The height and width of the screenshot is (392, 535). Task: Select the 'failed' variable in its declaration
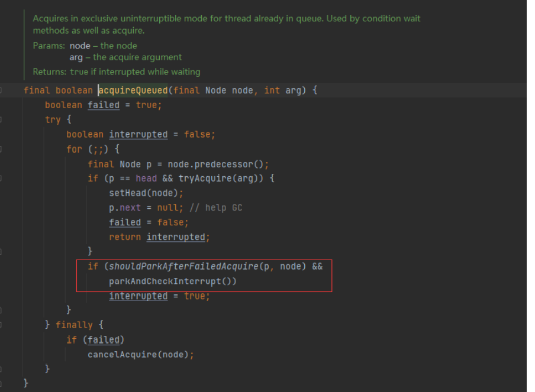click(x=104, y=105)
